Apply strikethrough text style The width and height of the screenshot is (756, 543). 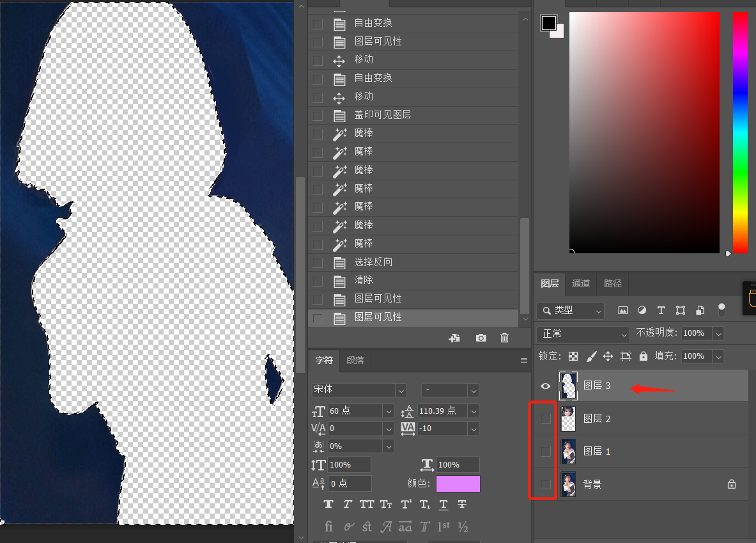[x=462, y=504]
